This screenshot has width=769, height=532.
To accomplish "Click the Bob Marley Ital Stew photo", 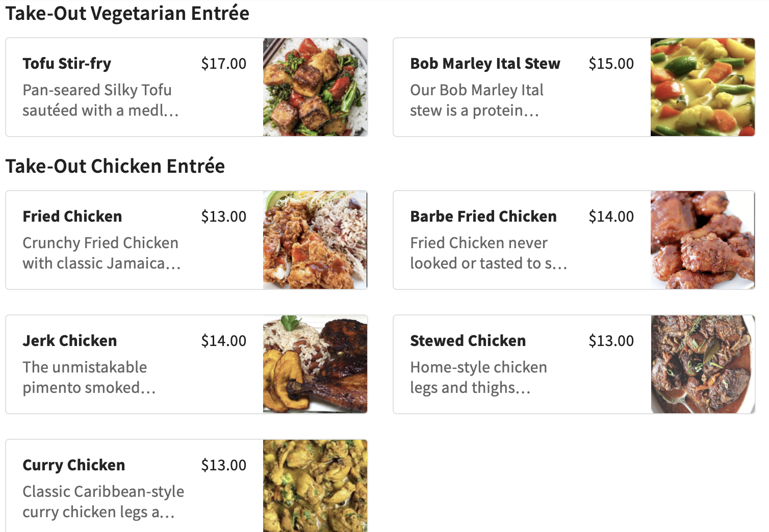I will click(x=702, y=87).
